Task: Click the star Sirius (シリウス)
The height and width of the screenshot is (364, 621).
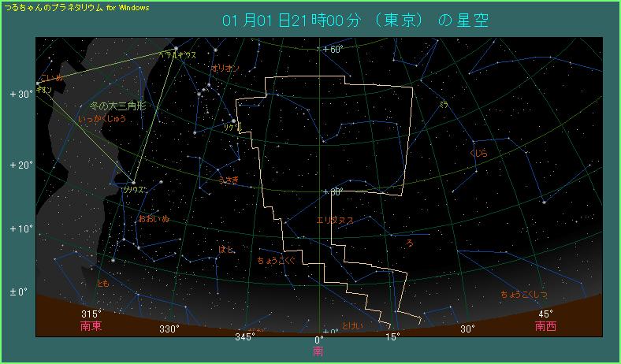Action: pyautogui.click(x=133, y=184)
